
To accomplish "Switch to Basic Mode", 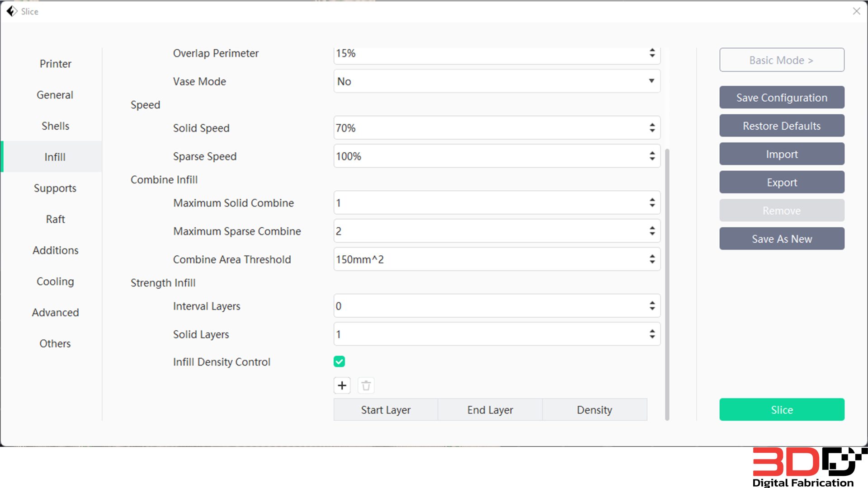I will [x=781, y=60].
